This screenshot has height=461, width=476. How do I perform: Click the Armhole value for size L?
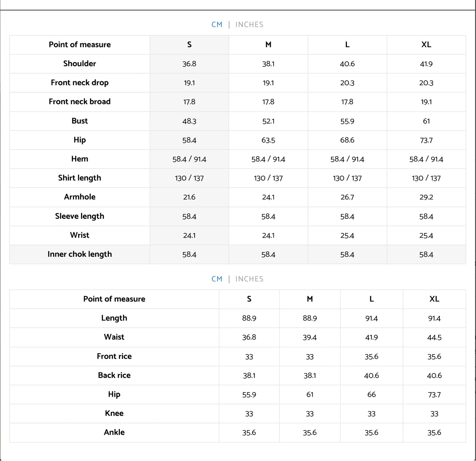pyautogui.click(x=347, y=197)
